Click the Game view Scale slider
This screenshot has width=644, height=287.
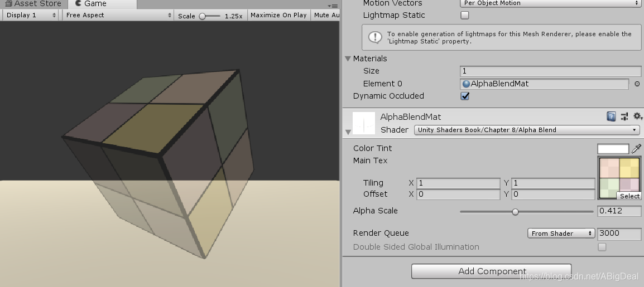tap(210, 16)
